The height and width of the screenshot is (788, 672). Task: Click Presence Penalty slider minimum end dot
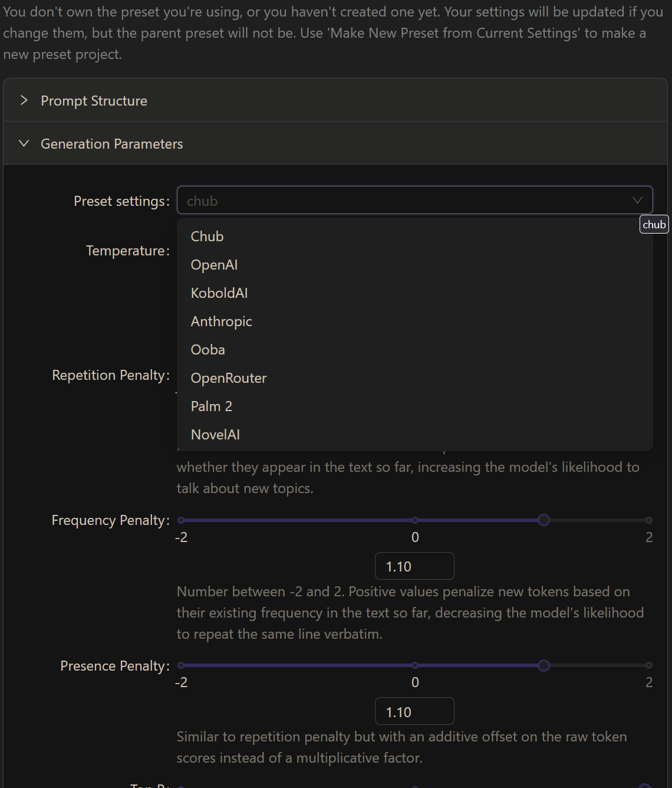tap(181, 665)
